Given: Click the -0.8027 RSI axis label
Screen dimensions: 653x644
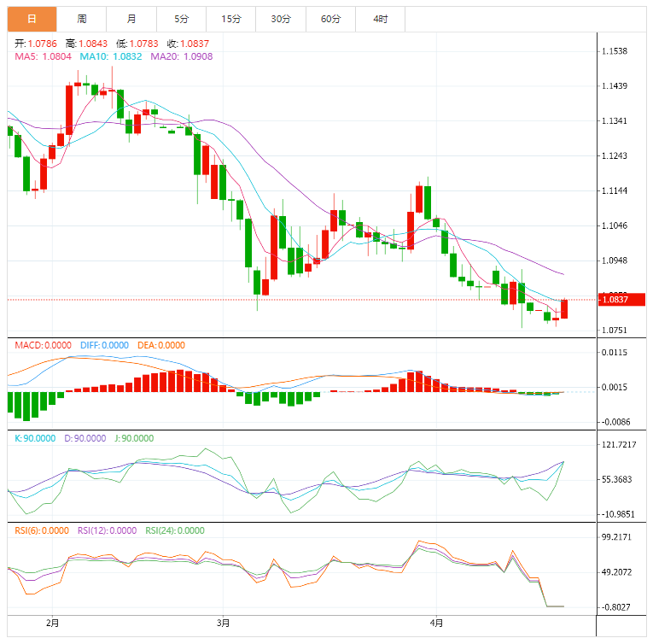Looking at the screenshot, I should 615,607.
